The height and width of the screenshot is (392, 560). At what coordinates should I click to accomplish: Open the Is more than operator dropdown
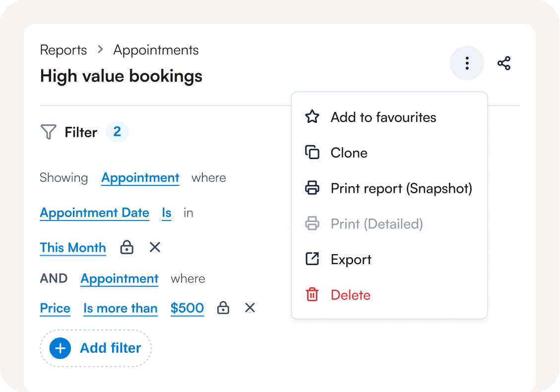(121, 308)
